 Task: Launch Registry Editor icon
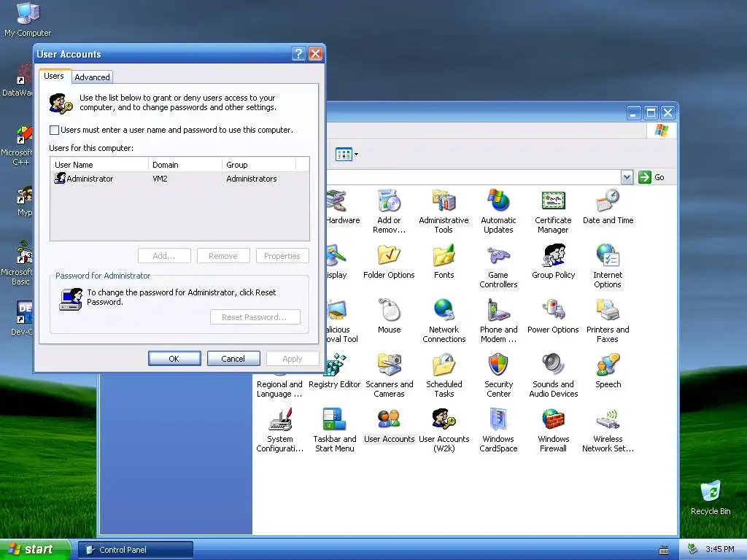pos(334,371)
